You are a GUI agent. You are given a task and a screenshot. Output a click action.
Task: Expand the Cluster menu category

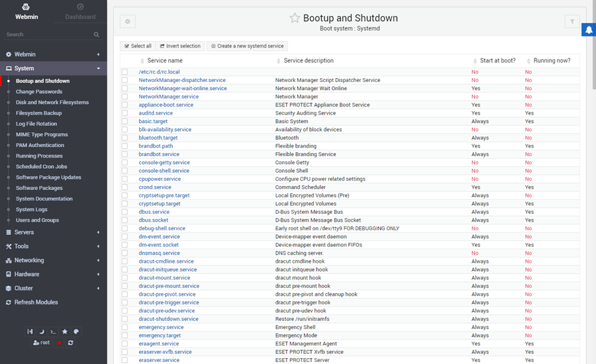click(x=53, y=289)
